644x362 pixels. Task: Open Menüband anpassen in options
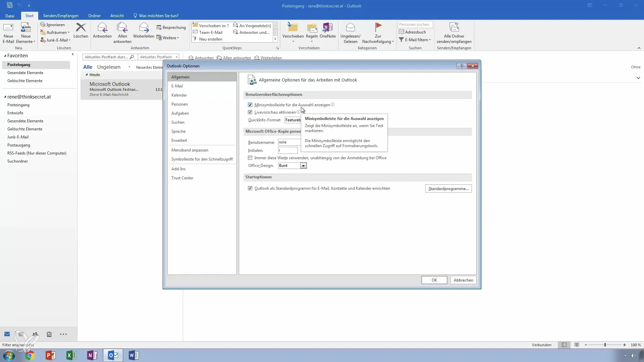click(x=202, y=150)
